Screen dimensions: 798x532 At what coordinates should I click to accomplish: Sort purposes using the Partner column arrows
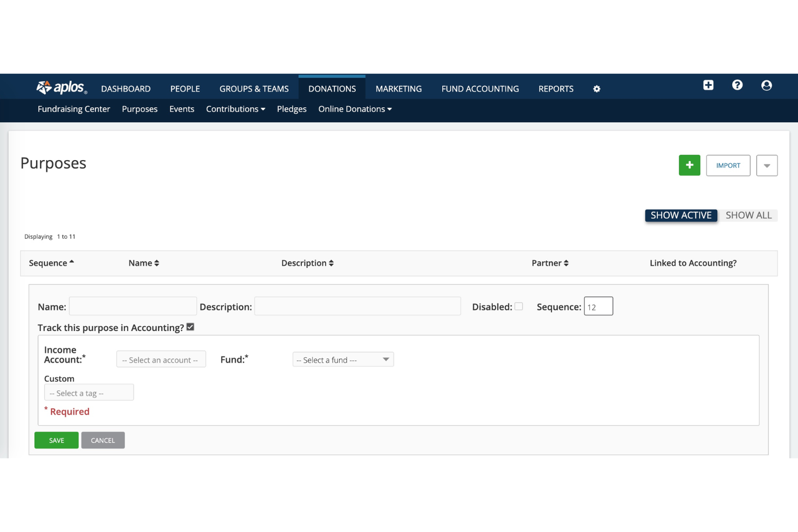567,262
